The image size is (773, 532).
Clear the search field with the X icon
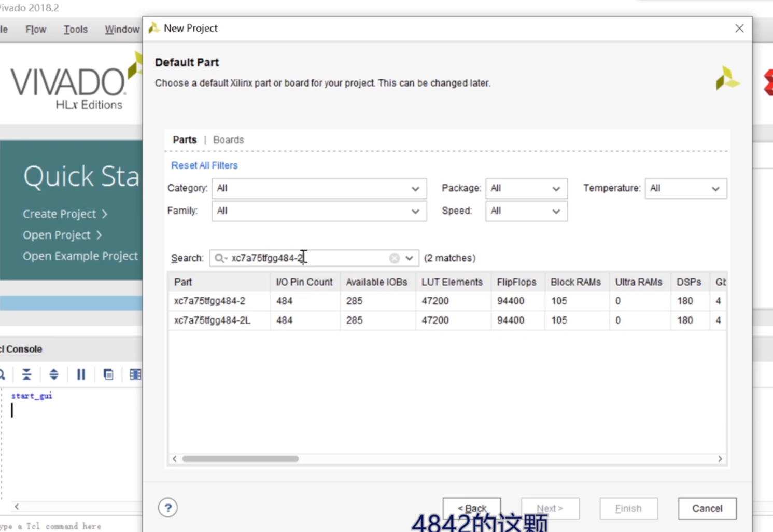tap(395, 258)
